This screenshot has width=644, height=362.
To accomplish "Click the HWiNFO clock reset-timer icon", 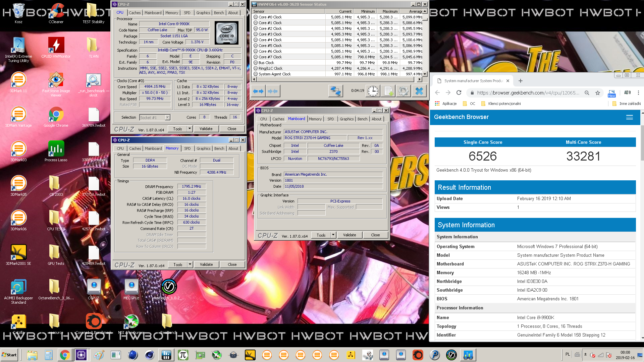I will (373, 91).
